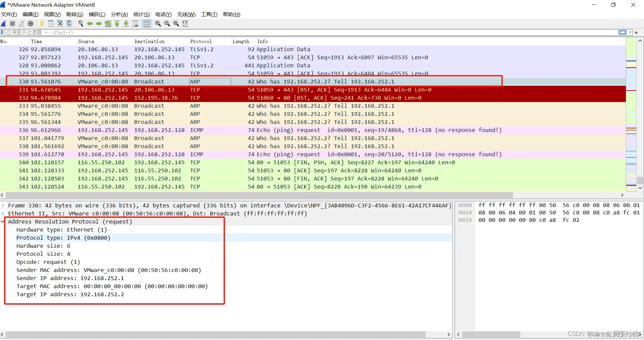The image size is (644, 340).
Task: Open the 分析(A) menu
Action: 119,14
